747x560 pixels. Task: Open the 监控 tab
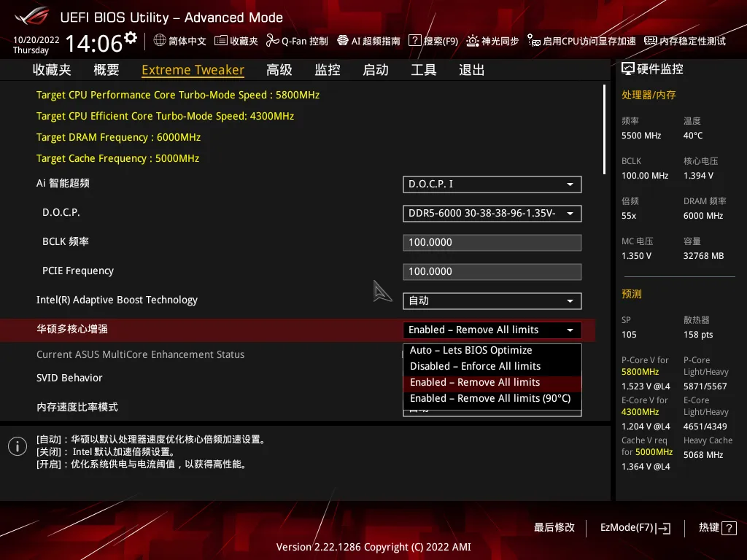point(328,70)
